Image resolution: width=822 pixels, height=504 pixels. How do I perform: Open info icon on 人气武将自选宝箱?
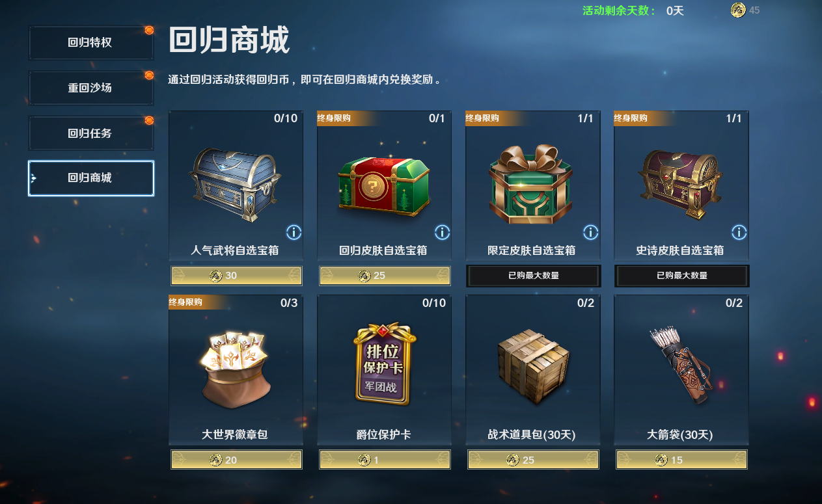tap(294, 232)
